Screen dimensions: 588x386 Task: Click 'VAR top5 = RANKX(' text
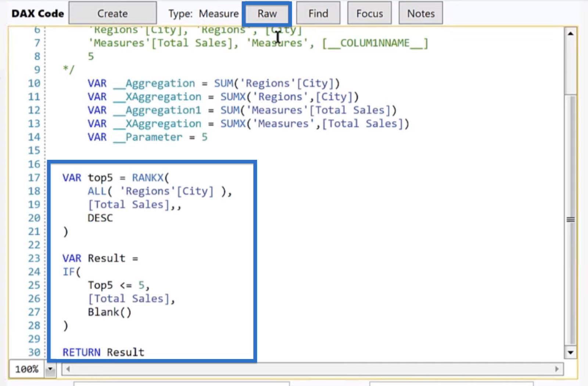point(116,178)
